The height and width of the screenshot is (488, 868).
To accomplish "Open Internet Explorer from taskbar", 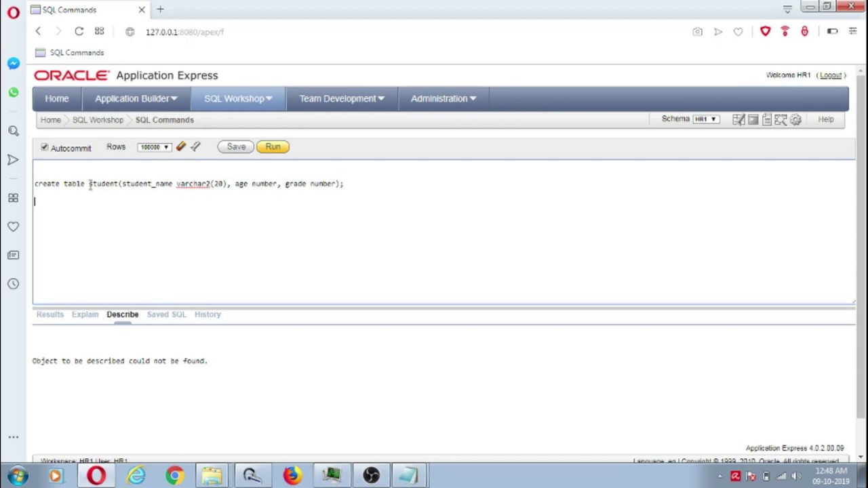I will point(136,476).
